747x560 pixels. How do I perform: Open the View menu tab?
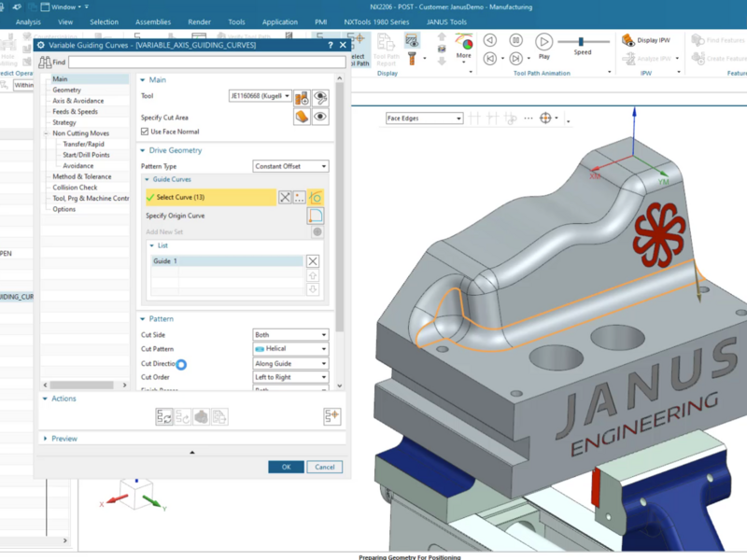65,21
